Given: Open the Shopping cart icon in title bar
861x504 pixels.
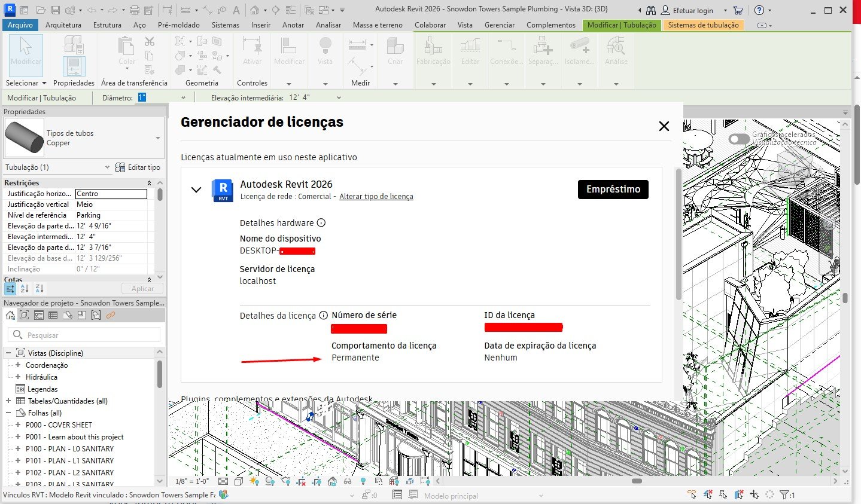Looking at the screenshot, I should (738, 10).
